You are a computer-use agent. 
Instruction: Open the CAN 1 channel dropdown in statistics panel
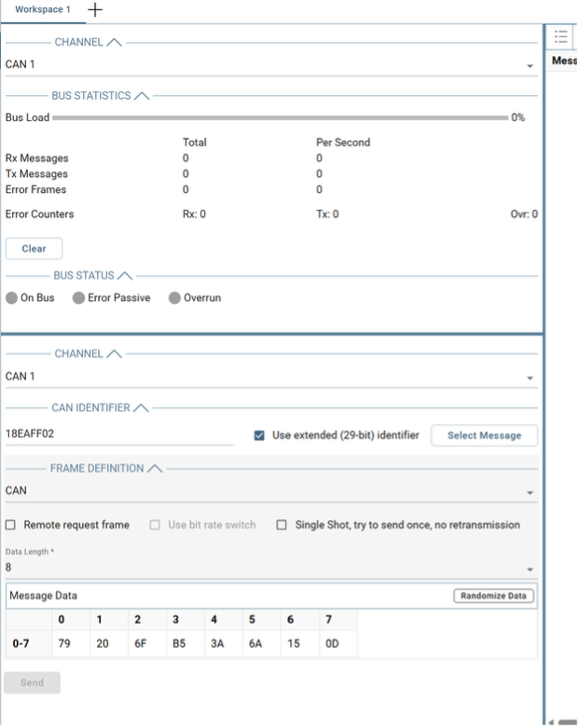click(x=270, y=65)
